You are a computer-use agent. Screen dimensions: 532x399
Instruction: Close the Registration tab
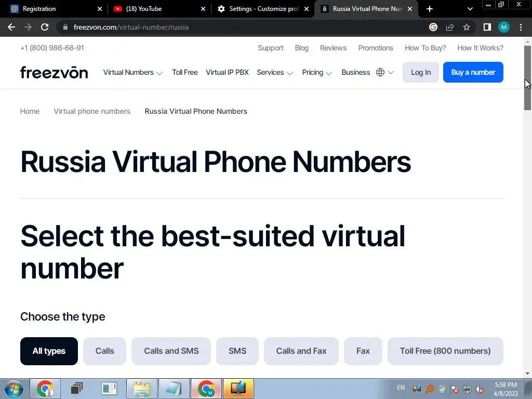[x=99, y=9]
